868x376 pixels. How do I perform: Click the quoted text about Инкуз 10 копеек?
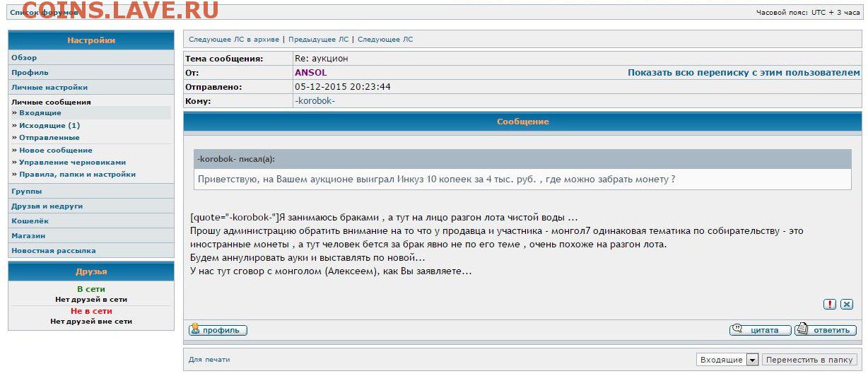click(x=436, y=180)
